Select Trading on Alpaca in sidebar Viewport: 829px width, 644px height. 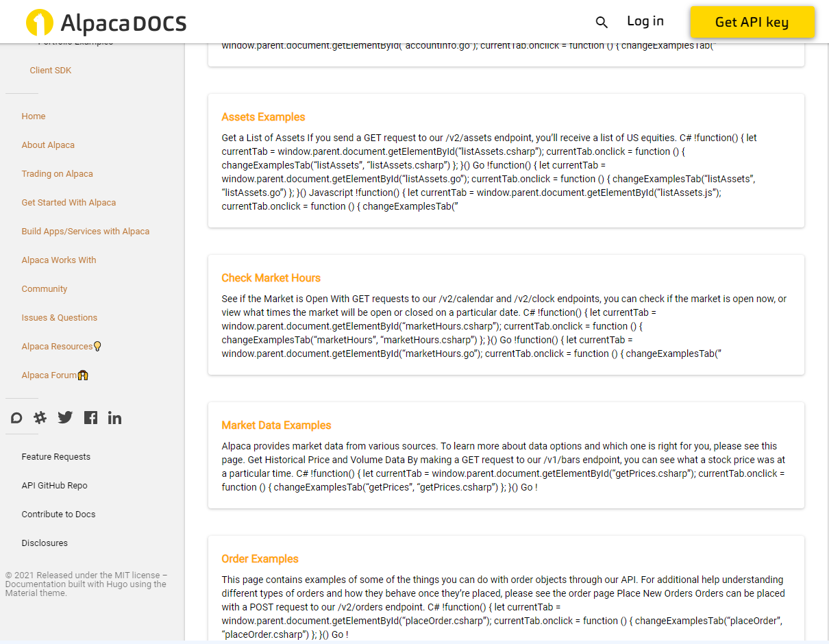point(57,174)
